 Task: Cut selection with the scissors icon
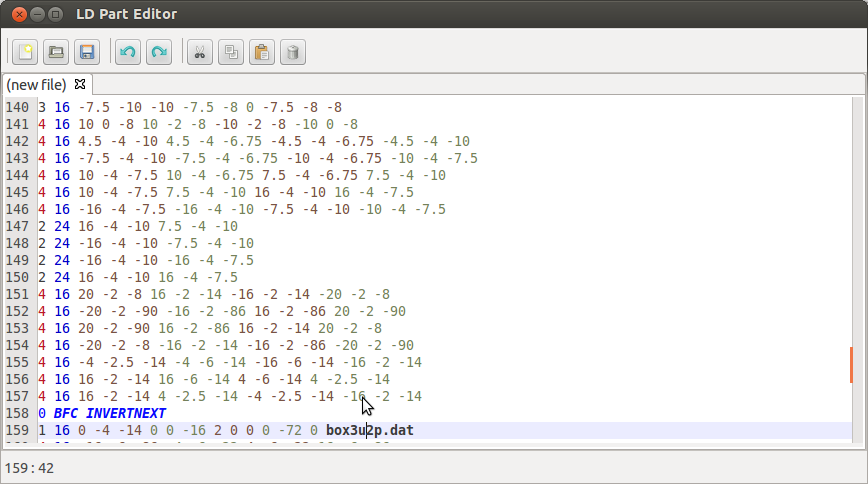[x=200, y=52]
